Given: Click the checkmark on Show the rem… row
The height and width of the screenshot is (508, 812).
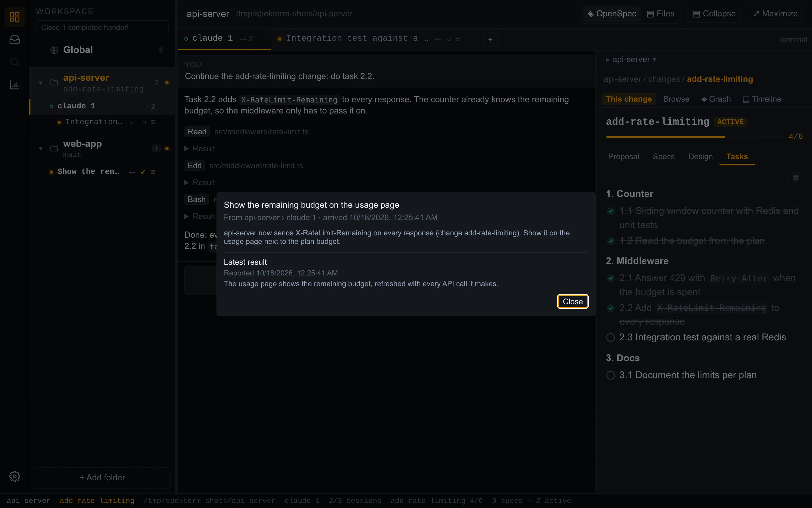Looking at the screenshot, I should tap(143, 172).
